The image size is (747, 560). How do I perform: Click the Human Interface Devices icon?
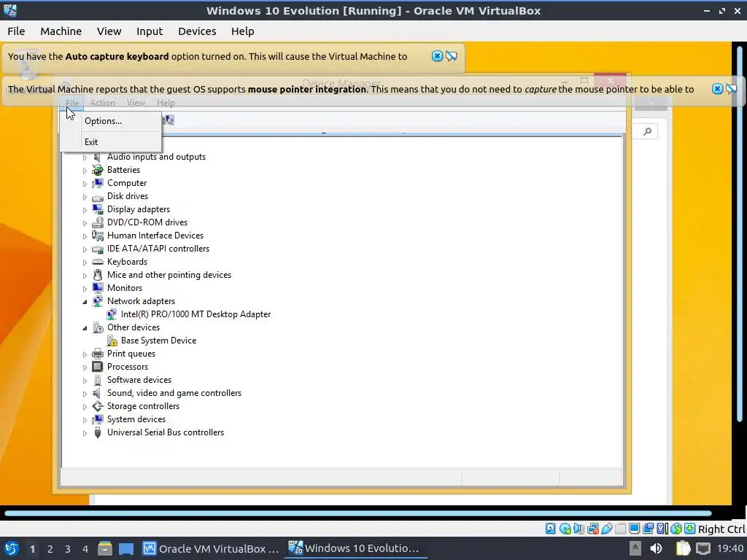point(98,236)
